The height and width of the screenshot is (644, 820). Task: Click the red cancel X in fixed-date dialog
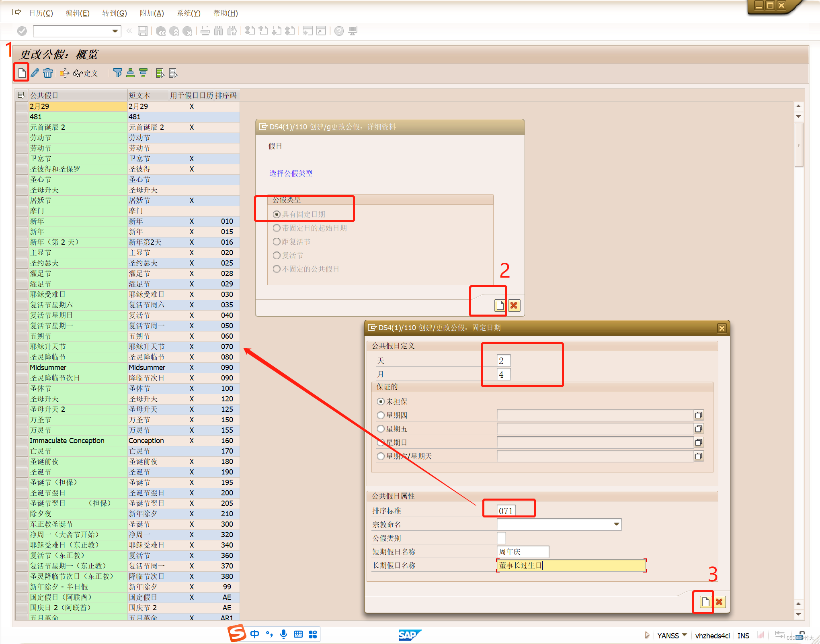click(719, 601)
